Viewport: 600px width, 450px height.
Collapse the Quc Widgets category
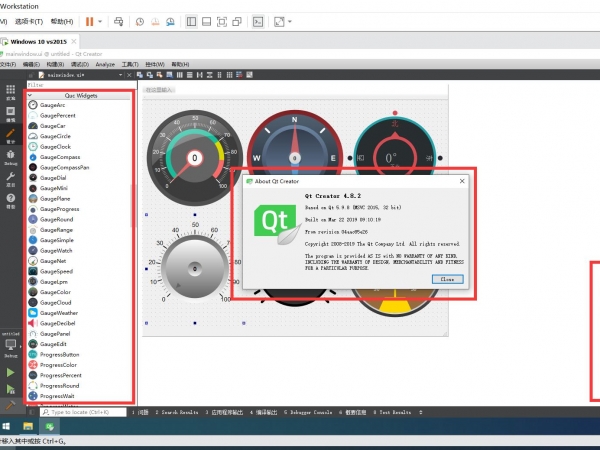(31, 95)
